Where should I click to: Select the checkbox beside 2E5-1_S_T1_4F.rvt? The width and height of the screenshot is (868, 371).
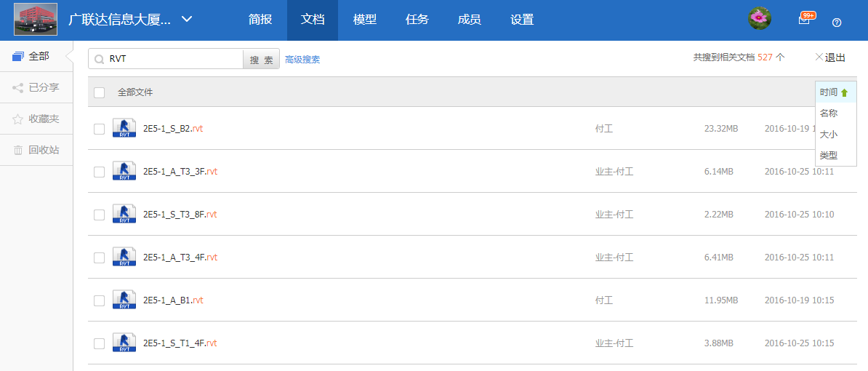point(100,343)
